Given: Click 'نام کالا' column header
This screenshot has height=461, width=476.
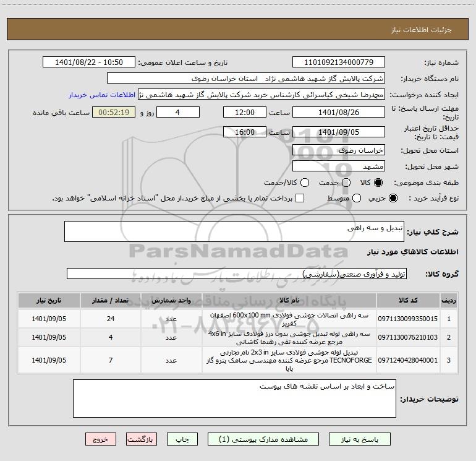Looking at the screenshot, I should pyautogui.click(x=289, y=300).
